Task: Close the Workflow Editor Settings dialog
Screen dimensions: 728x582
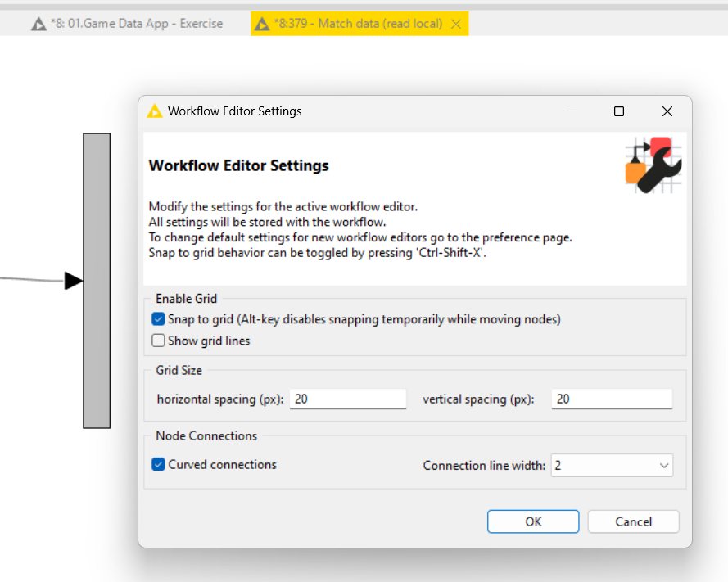Action: pos(667,111)
